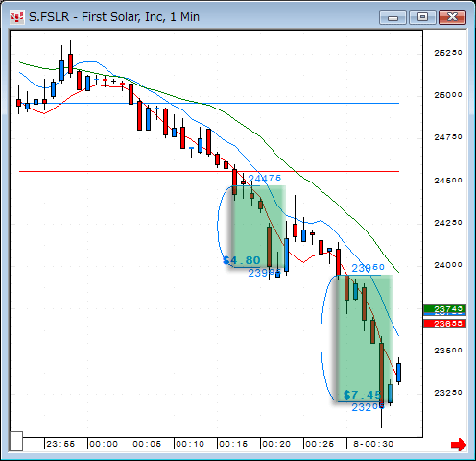476x461 pixels.
Task: Click the window title 'S.FSLR - First Solar, Inc, 1 Min'
Action: [x=114, y=17]
